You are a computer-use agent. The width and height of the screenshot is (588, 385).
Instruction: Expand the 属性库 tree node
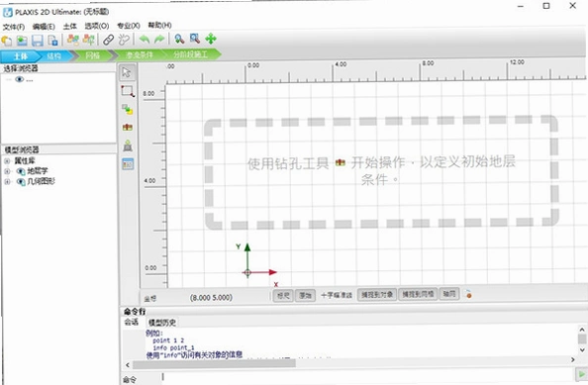[7, 161]
